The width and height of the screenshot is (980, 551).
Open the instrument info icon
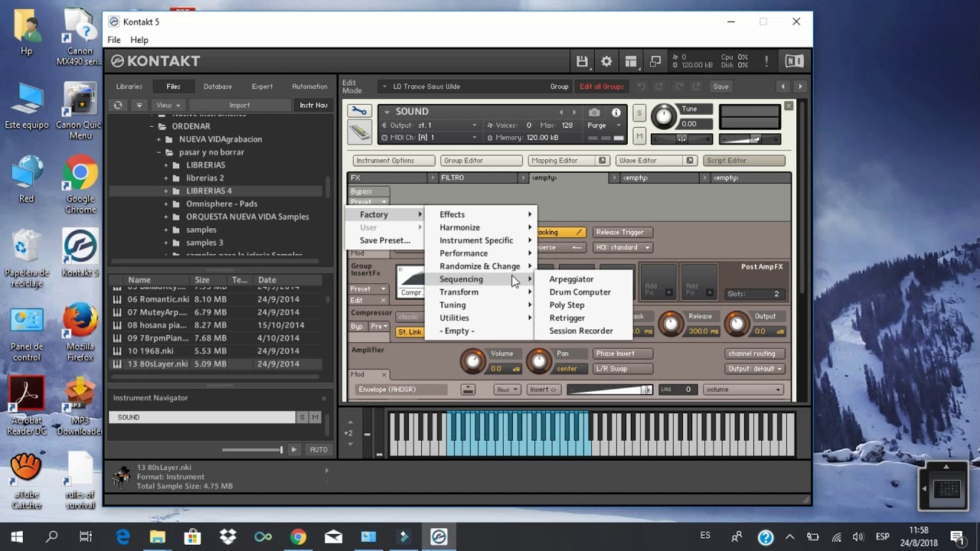(x=616, y=112)
